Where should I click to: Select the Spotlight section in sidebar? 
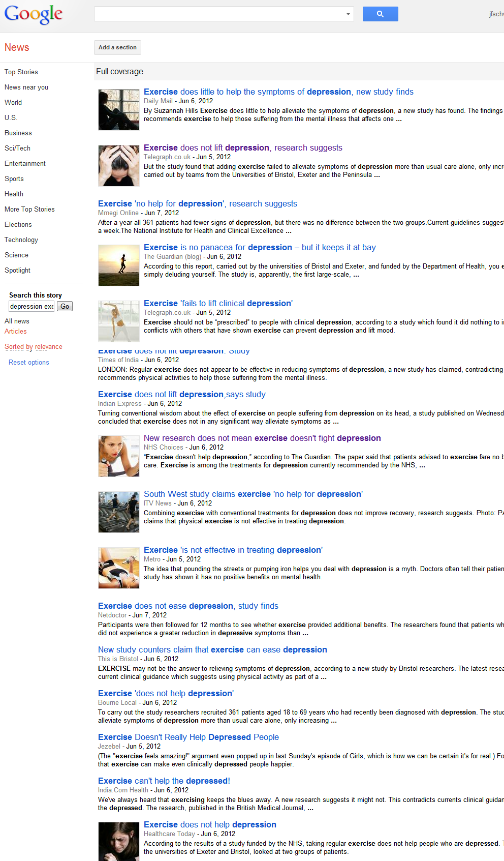[x=18, y=270]
